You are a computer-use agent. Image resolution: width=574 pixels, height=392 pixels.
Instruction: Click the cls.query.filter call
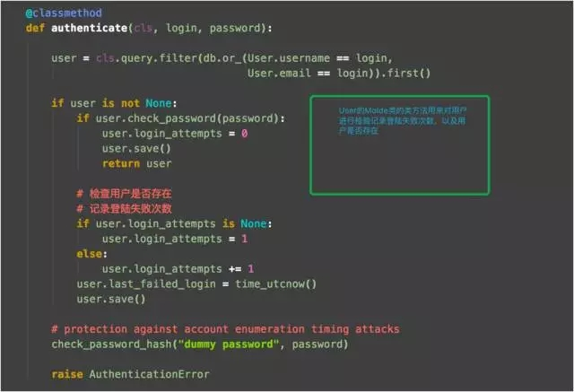[x=146, y=58]
